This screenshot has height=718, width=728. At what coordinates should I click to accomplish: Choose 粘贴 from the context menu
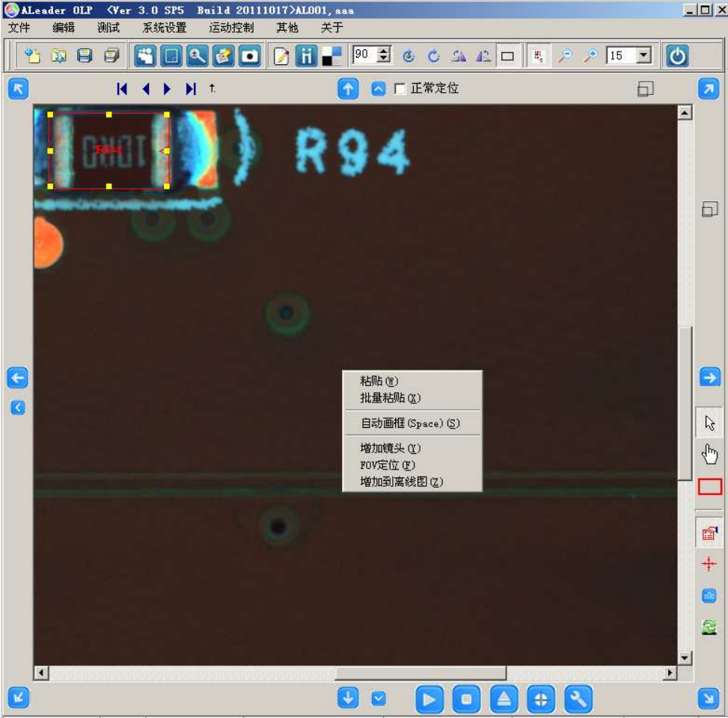pyautogui.click(x=379, y=381)
